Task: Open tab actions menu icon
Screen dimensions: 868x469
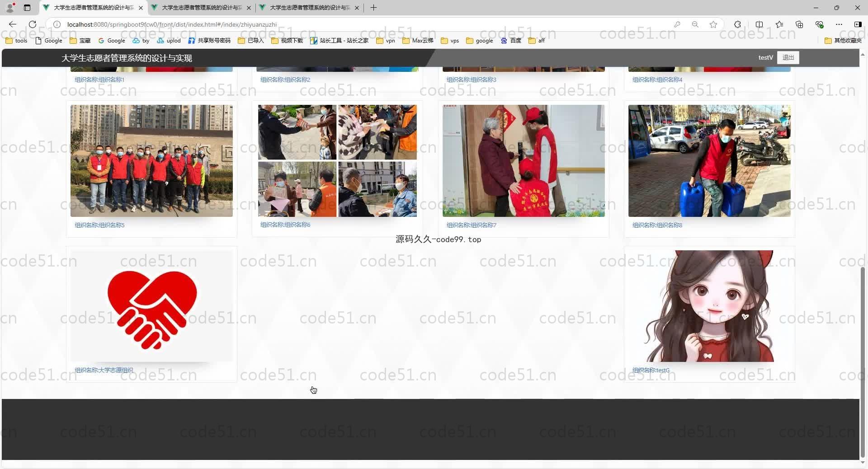Action: pos(27,8)
